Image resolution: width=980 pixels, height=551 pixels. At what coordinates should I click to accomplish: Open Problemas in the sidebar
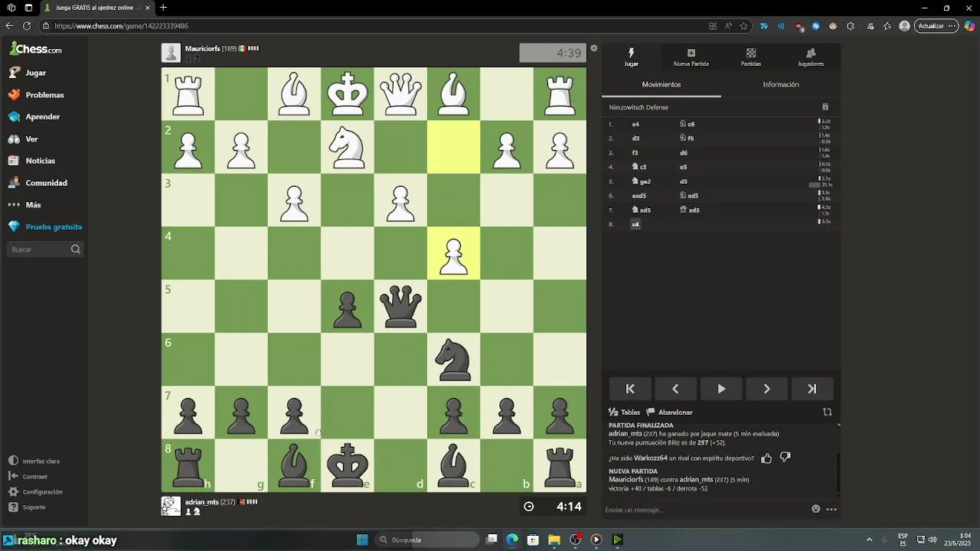point(44,95)
